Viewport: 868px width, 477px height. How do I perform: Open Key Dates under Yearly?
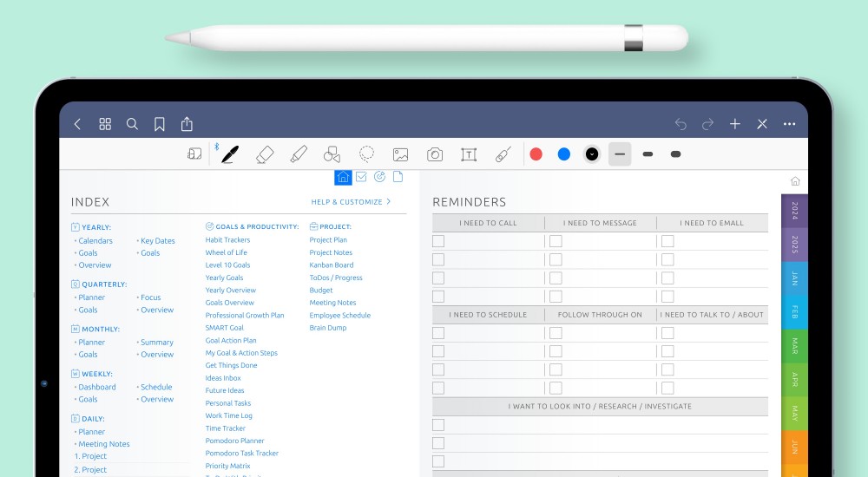pyautogui.click(x=158, y=241)
